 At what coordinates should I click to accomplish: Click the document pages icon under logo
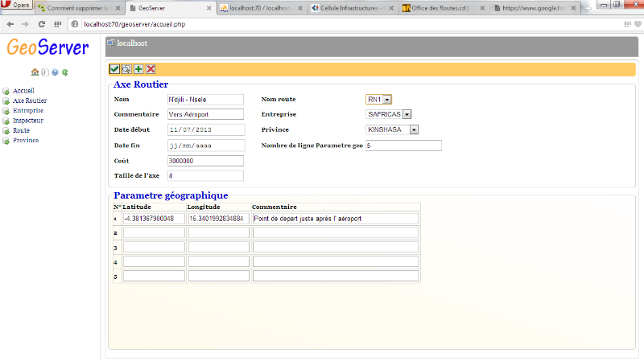point(45,72)
